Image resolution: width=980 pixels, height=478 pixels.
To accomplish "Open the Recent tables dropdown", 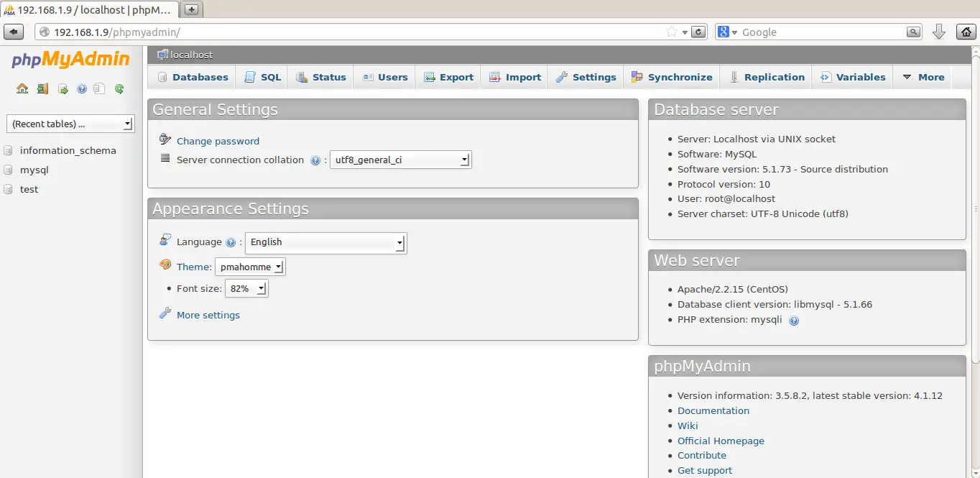I will pyautogui.click(x=70, y=124).
